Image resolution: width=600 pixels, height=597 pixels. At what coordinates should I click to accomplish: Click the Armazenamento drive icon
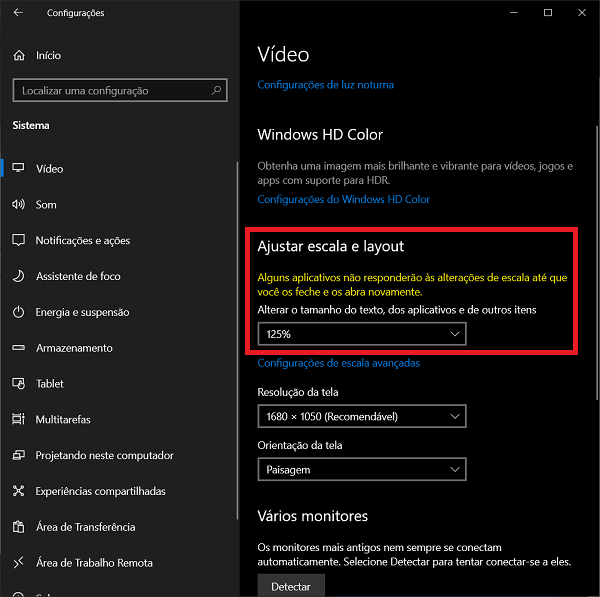(x=17, y=348)
